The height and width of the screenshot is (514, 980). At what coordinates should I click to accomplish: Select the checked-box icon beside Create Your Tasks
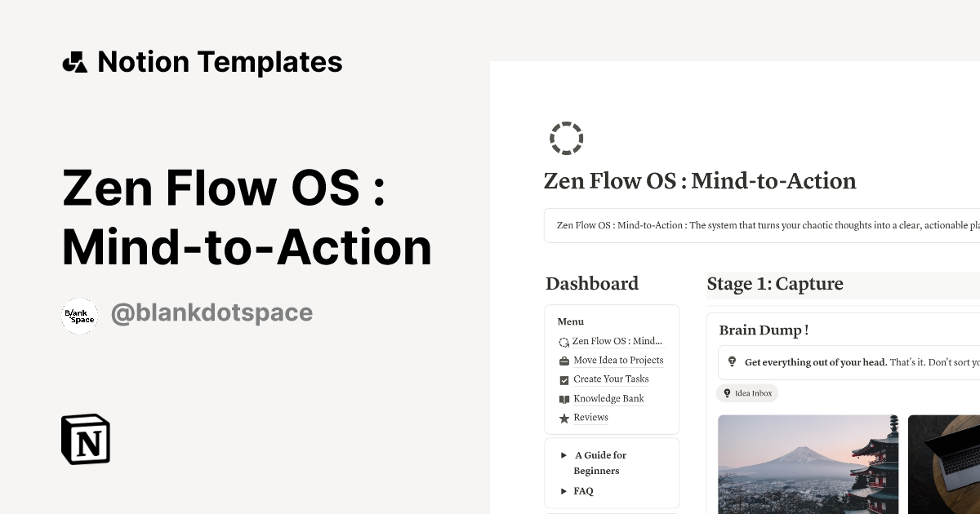click(563, 379)
